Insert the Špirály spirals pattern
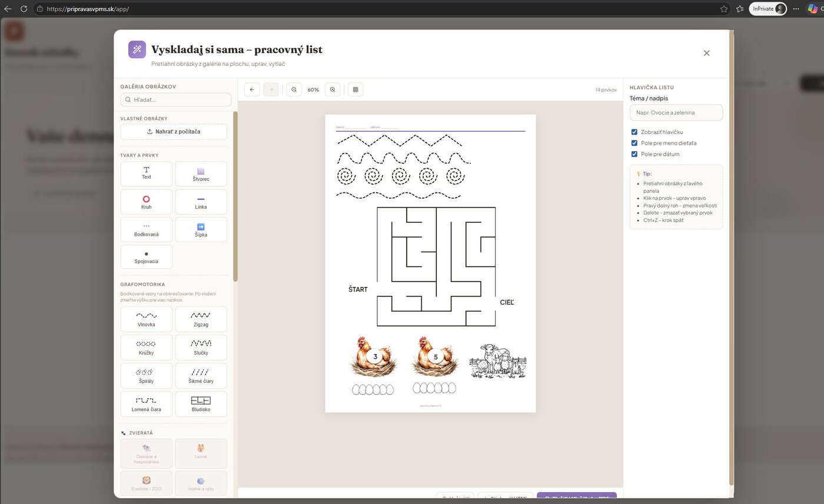Screen dimensions: 824x504 [147, 376]
